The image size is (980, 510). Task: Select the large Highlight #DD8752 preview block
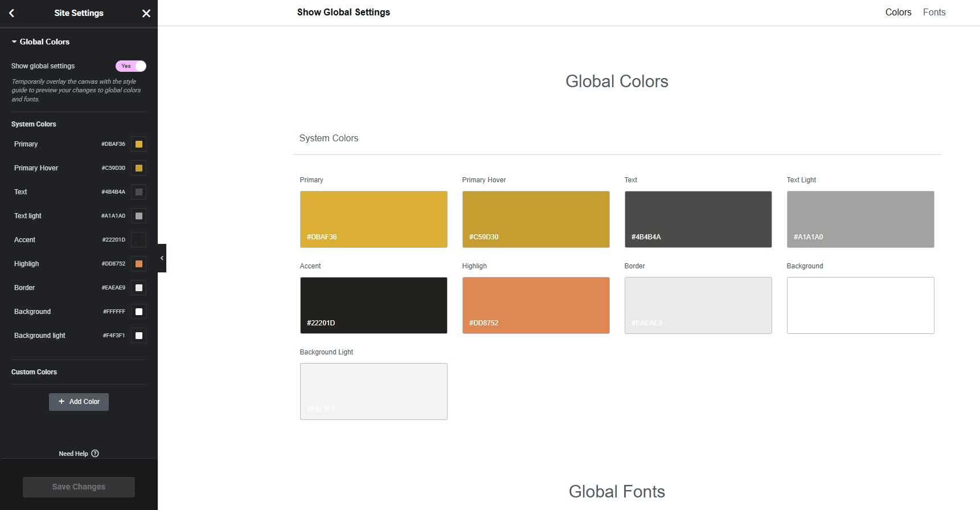point(535,305)
